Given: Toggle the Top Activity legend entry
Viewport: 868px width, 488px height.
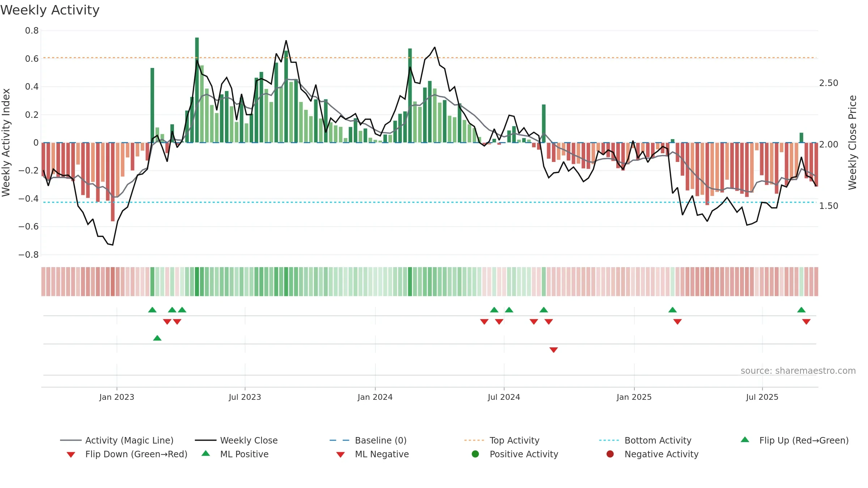Looking at the screenshot, I should click(x=502, y=440).
